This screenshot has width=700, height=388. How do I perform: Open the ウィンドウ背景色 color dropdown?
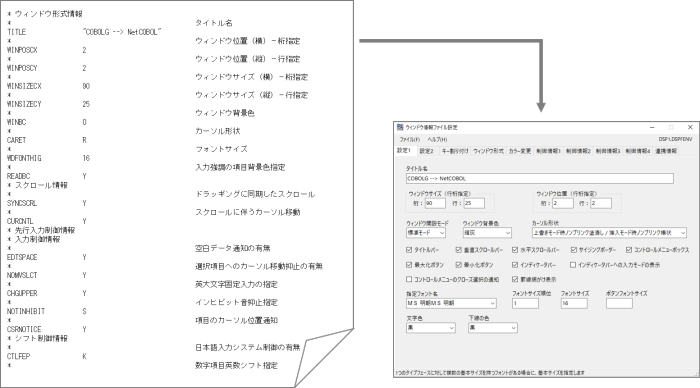pyautogui.click(x=487, y=233)
